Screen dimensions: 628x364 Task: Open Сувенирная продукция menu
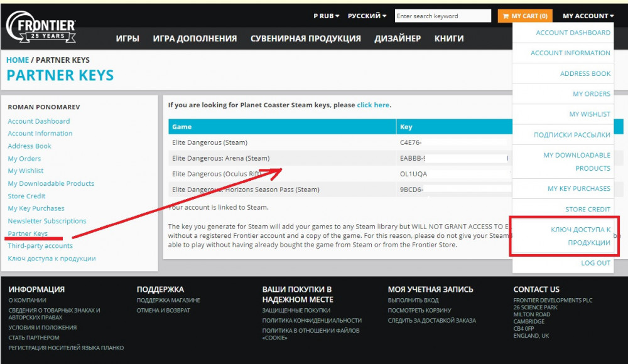[306, 38]
